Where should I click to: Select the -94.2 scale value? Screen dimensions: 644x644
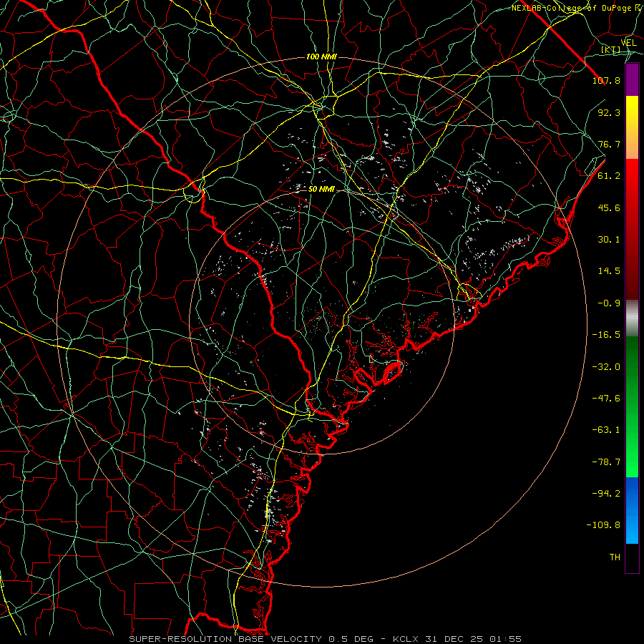[606, 494]
